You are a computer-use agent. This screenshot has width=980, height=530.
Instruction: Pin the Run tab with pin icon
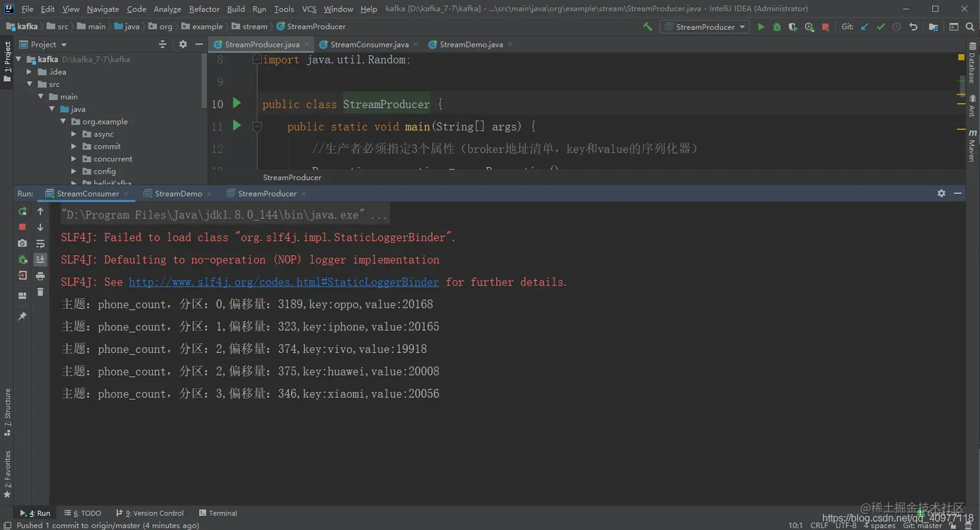(x=23, y=316)
